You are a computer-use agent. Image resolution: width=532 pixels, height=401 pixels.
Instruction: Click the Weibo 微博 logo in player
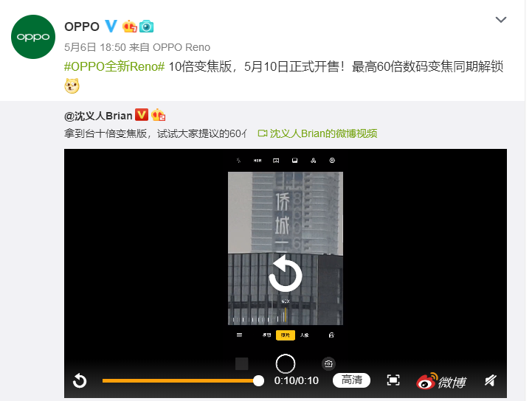[x=441, y=381]
